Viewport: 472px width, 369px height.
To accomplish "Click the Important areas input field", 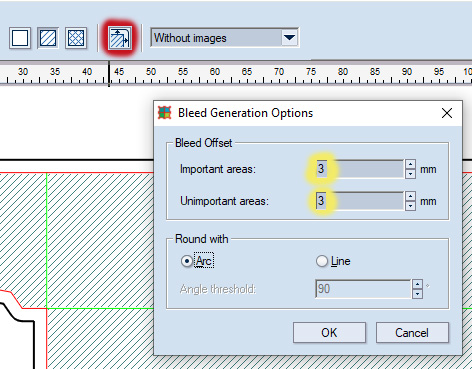I will [360, 169].
